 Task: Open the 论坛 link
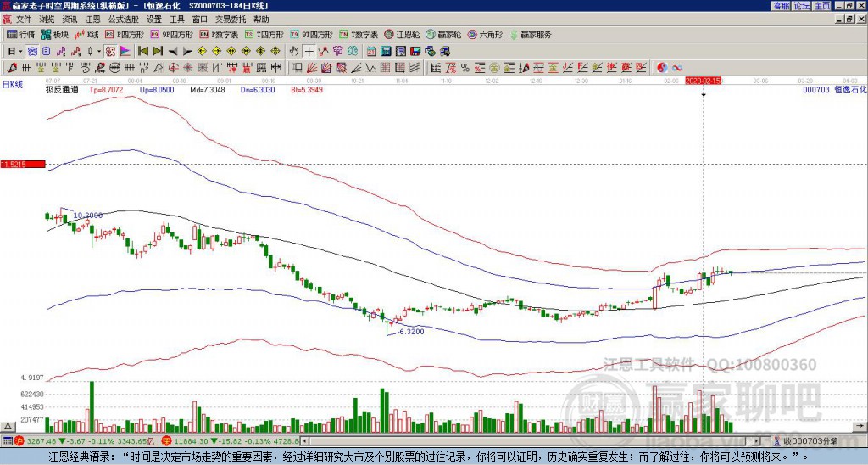pyautogui.click(x=802, y=5)
